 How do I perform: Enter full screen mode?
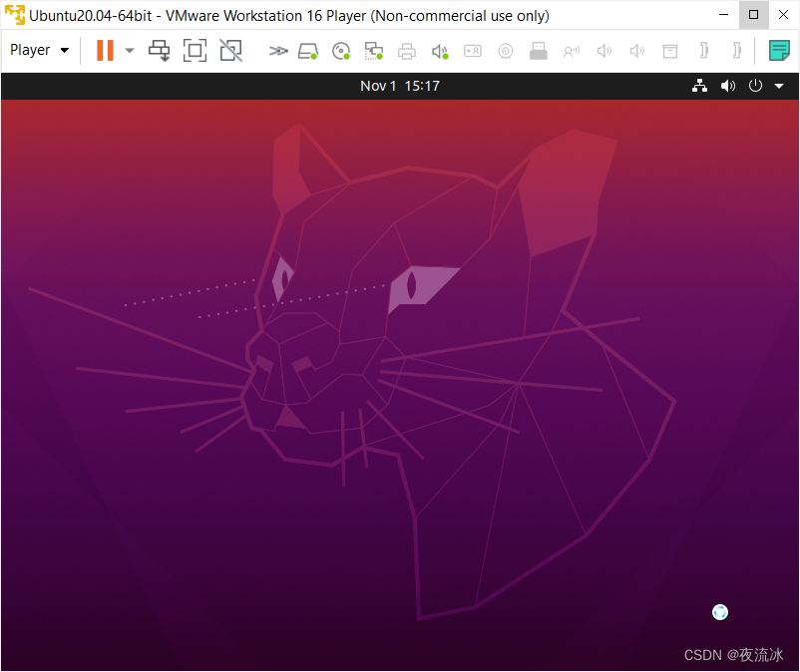[195, 51]
